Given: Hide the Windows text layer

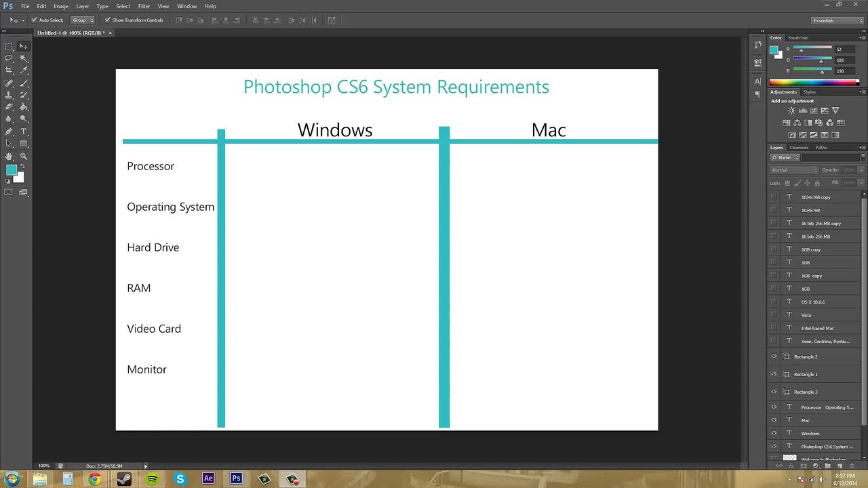Looking at the screenshot, I should [774, 433].
